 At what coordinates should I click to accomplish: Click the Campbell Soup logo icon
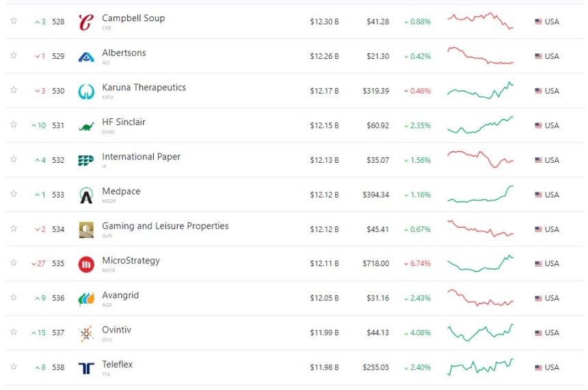86,22
